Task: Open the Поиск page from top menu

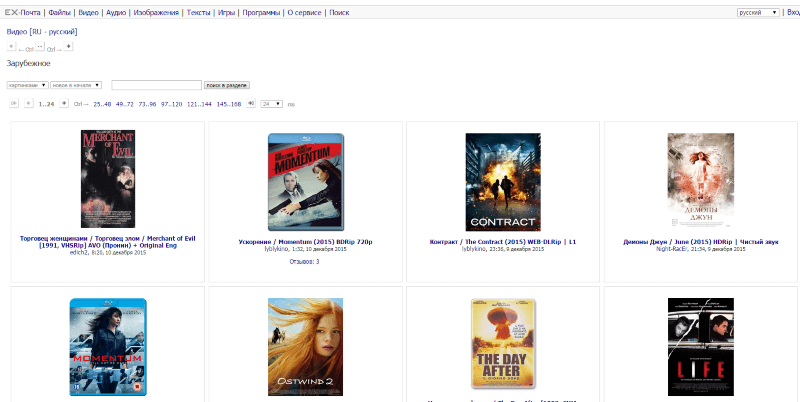Action: (339, 12)
